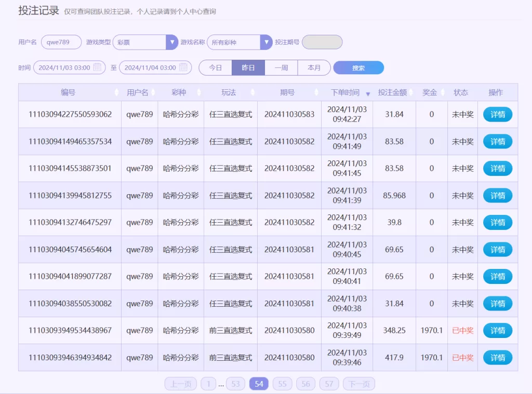Sort by 用户名 column arrows
This screenshot has height=394, width=532.
click(153, 92)
